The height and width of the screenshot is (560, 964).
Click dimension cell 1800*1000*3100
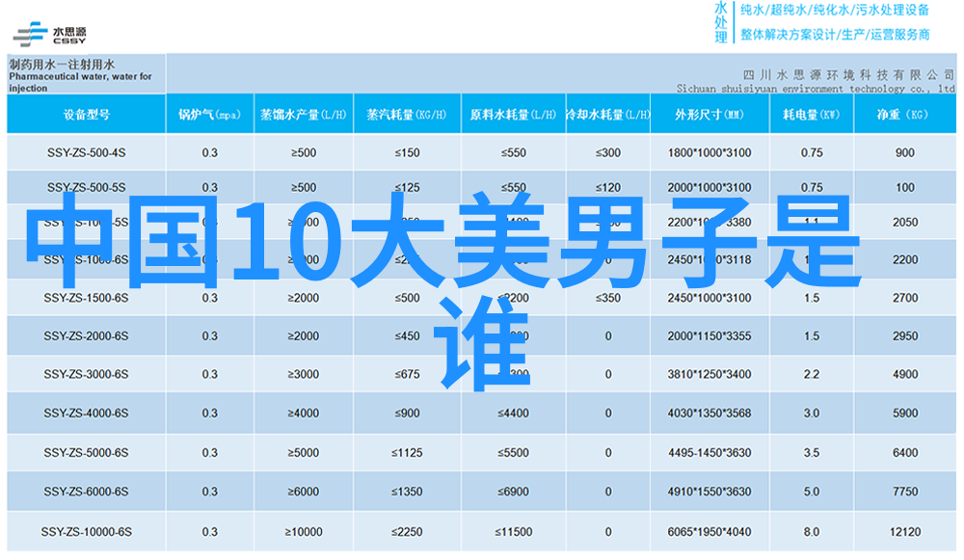pyautogui.click(x=710, y=153)
